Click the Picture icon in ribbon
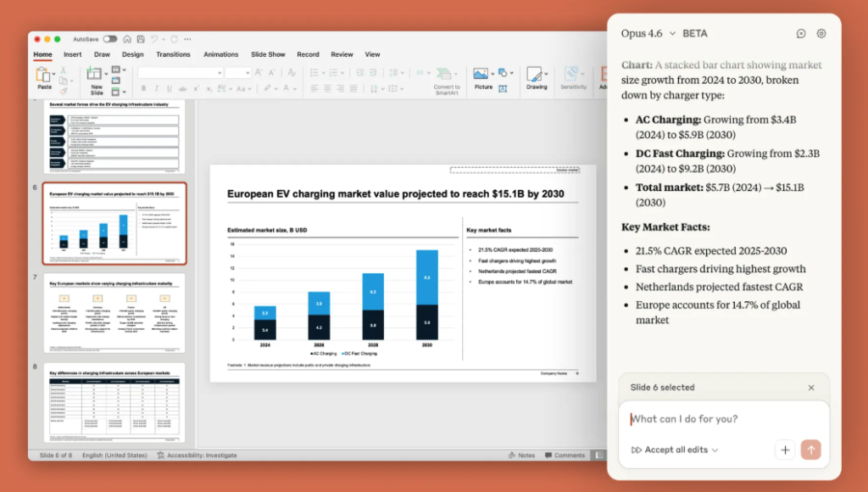This screenshot has width=868, height=492. [482, 76]
